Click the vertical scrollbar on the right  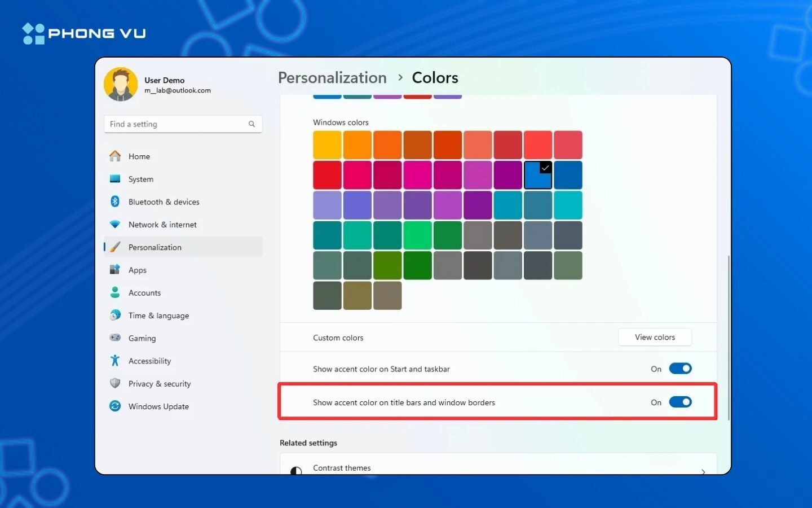729,338
